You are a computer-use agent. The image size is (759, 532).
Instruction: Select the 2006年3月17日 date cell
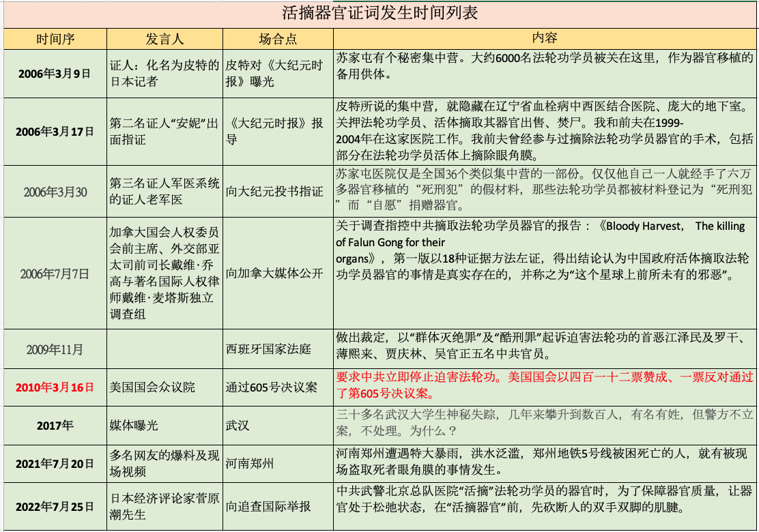click(55, 132)
